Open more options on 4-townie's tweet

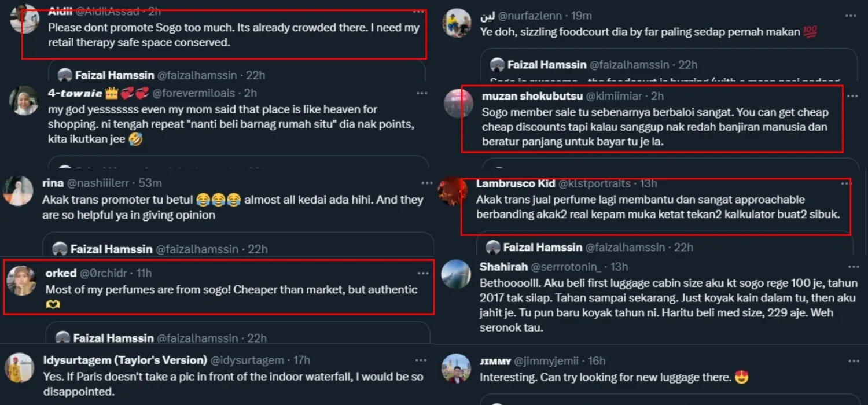[x=422, y=93]
